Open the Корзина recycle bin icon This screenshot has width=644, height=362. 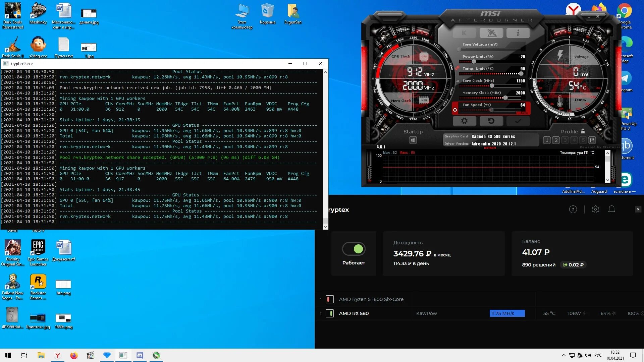pos(267,13)
